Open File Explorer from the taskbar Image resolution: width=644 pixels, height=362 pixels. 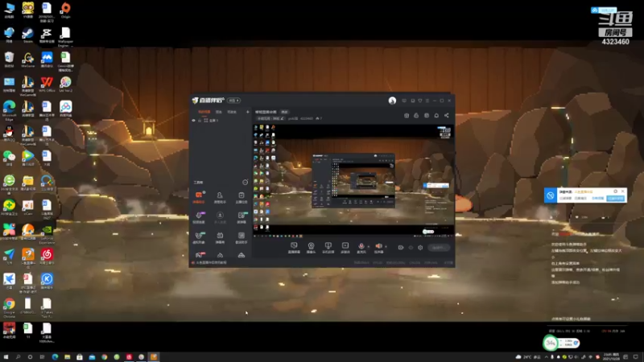coord(67,357)
